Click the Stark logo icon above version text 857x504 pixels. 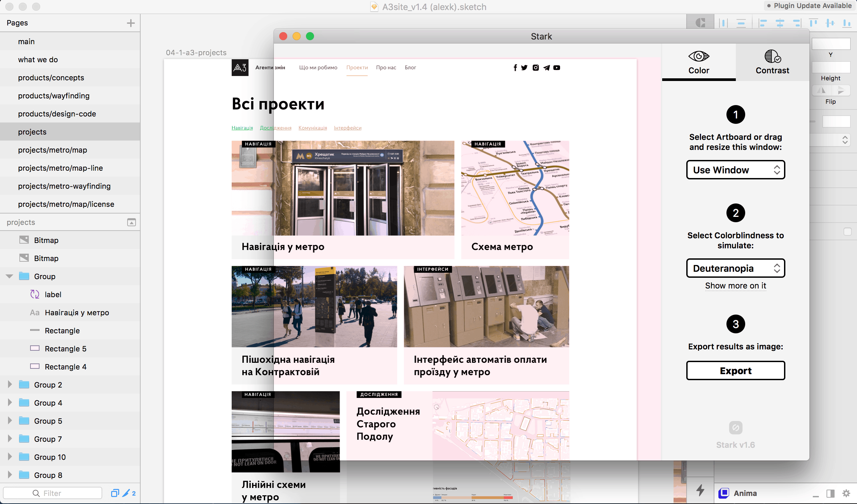point(735,427)
